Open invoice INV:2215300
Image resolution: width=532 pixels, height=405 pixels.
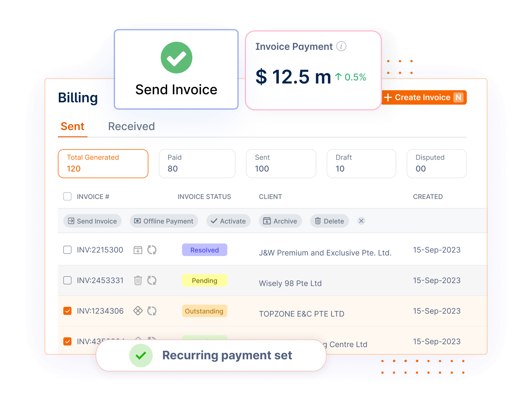point(100,250)
